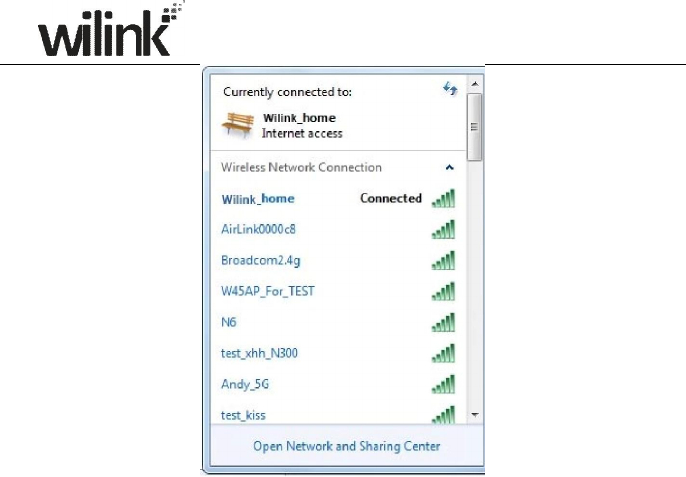This screenshot has width=686, height=477.
Task: Click the vertical scrollbar thumb
Action: (x=475, y=127)
